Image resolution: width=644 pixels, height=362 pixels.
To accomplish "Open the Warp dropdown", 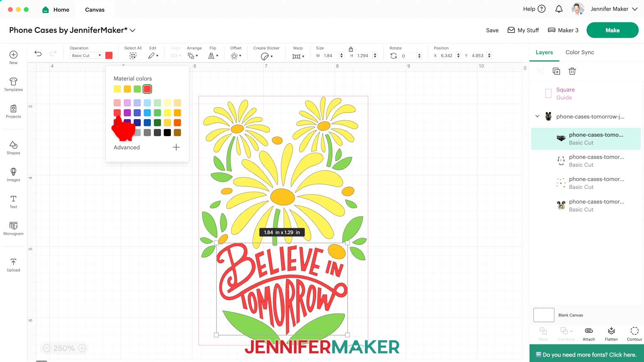I will click(298, 56).
